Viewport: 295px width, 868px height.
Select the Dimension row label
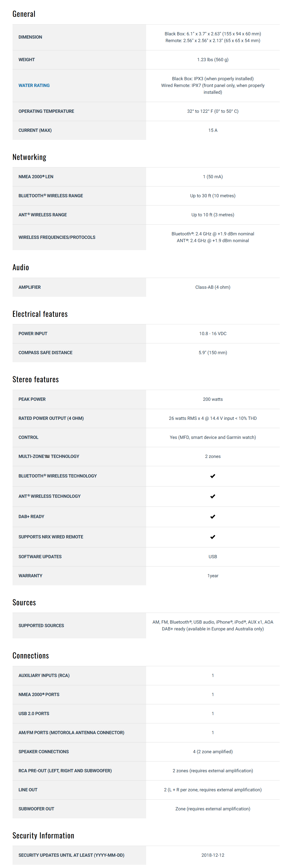[x=30, y=37]
